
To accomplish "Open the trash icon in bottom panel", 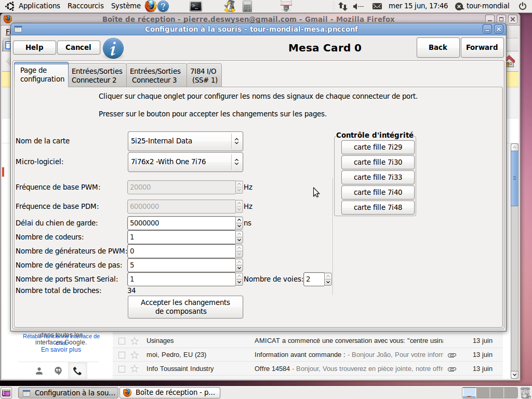I will point(525,393).
